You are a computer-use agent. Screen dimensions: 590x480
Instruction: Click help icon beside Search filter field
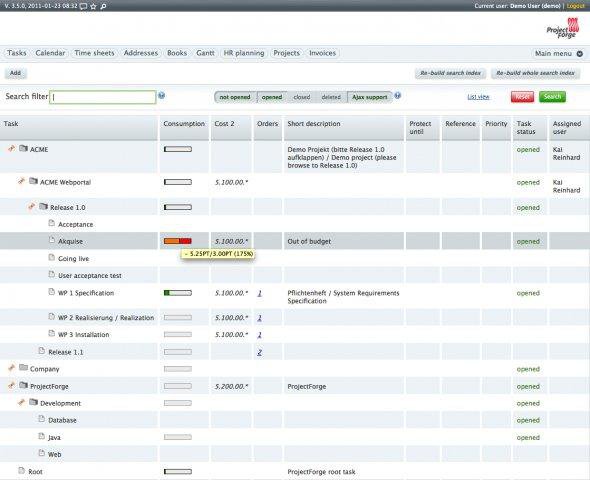coord(161,96)
